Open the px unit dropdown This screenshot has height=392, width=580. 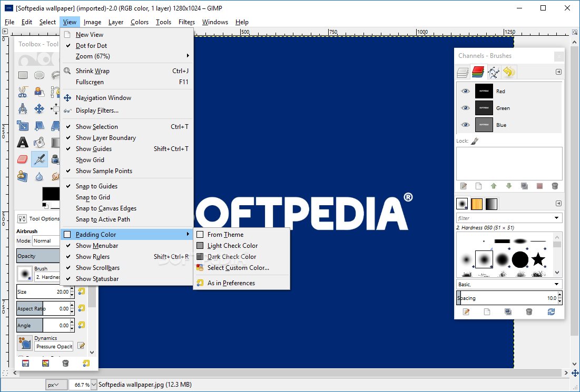coord(56,385)
